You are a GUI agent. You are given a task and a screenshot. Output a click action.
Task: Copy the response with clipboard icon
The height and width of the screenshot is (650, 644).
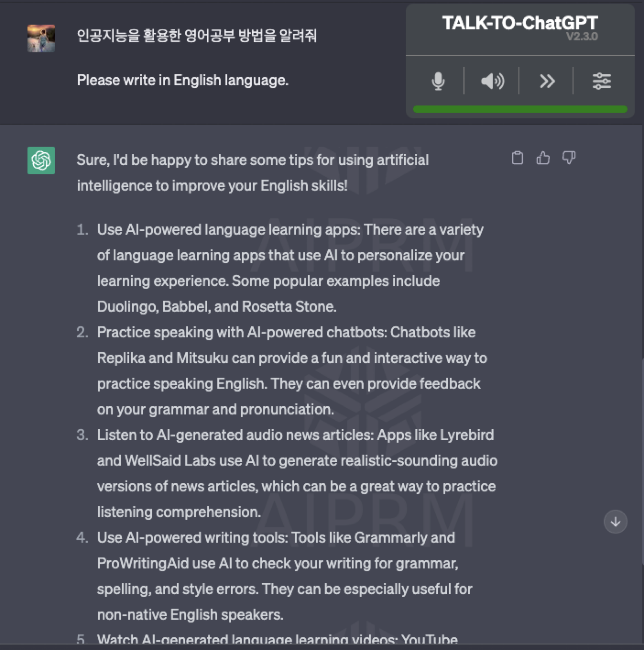[517, 158]
